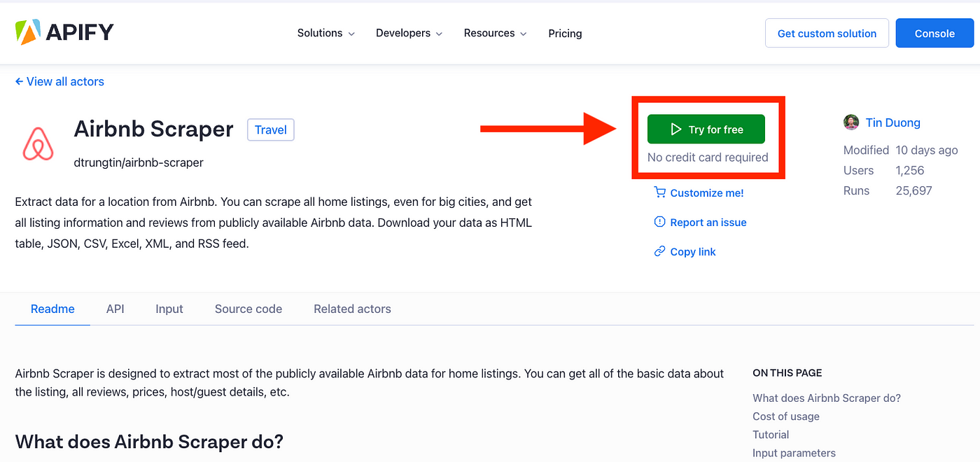The height and width of the screenshot is (462, 980).
Task: Click Tin Duong's avatar picture
Action: tap(851, 122)
